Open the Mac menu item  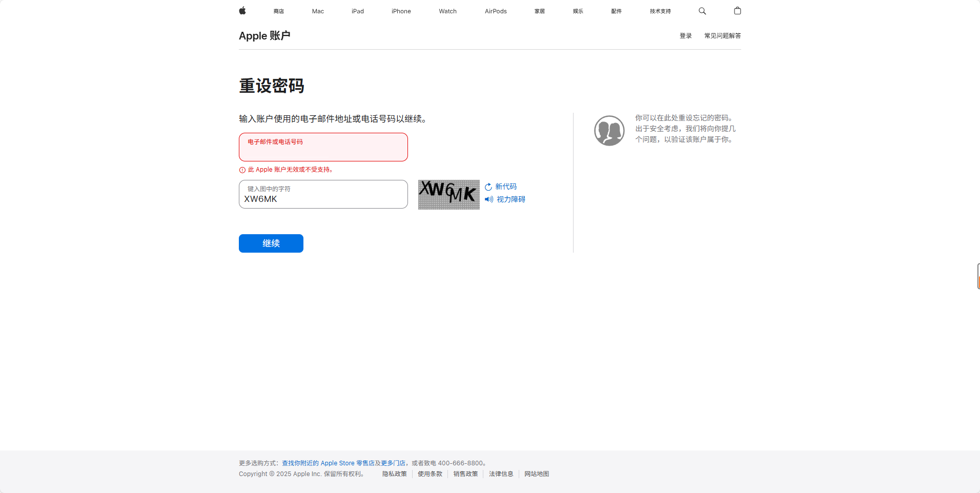318,11
